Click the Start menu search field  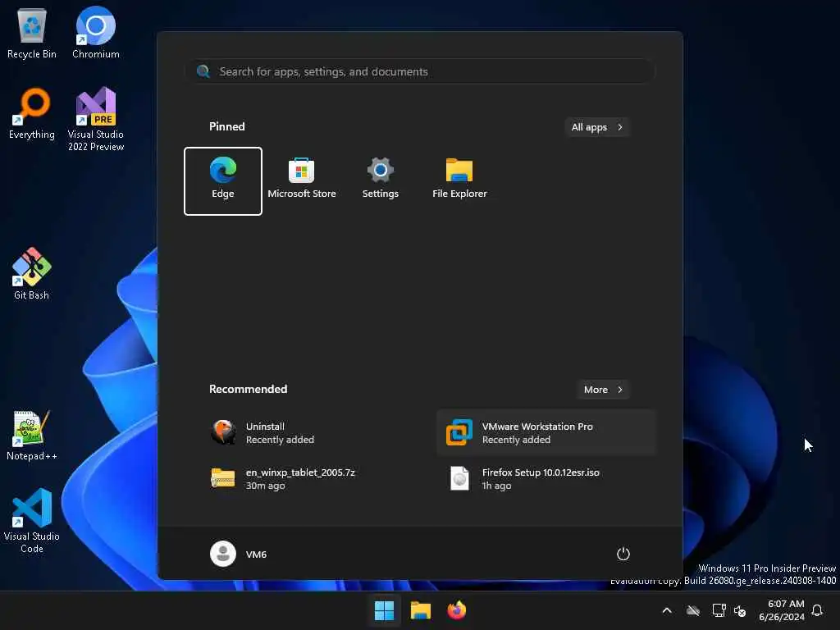420,71
